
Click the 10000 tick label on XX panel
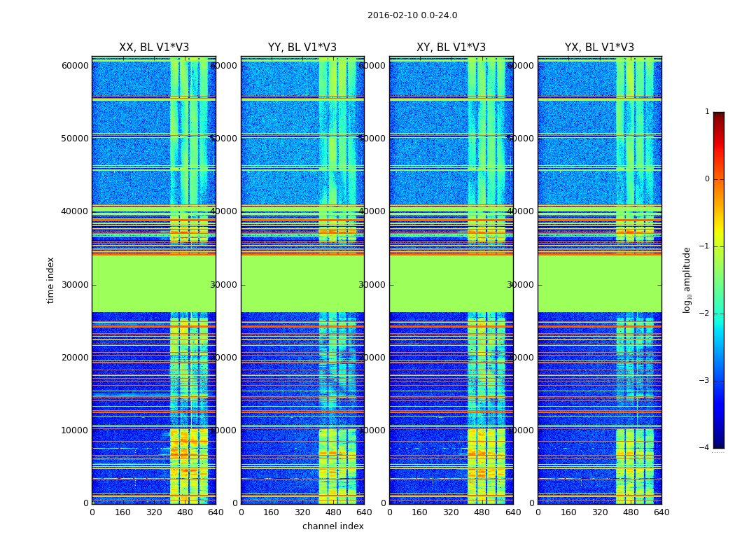[x=75, y=430]
